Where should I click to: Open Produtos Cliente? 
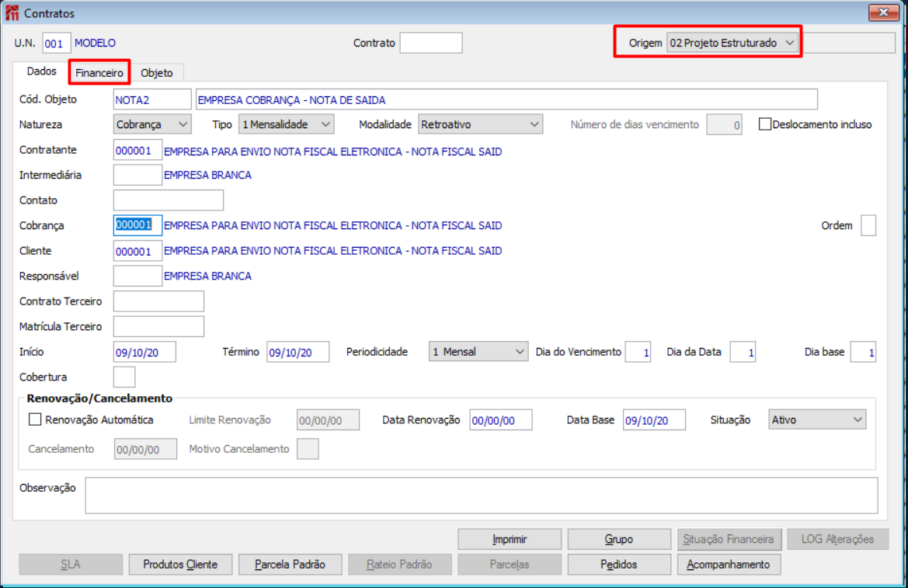tap(180, 564)
